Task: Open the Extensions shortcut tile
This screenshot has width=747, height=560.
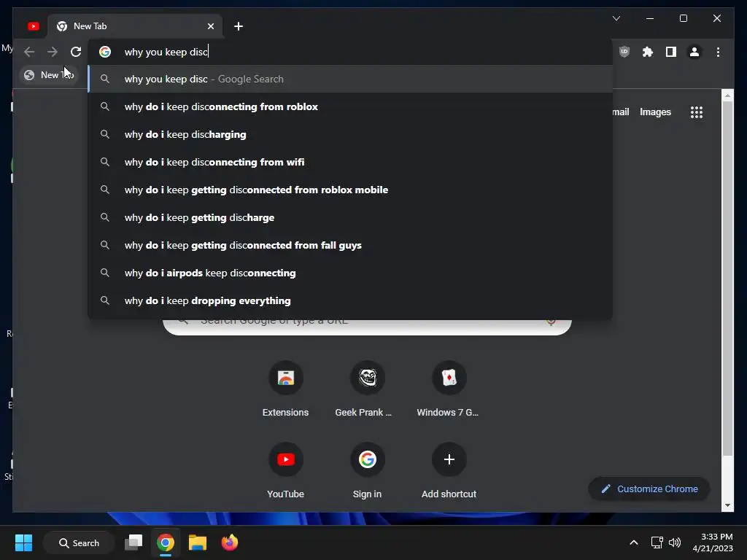Action: (x=285, y=389)
